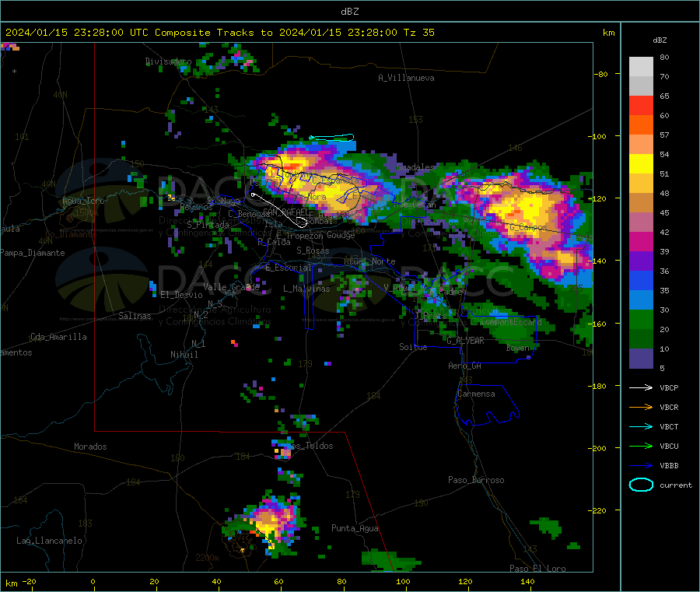
Task: Click the 'Carmensa' place label
Action: click(476, 394)
